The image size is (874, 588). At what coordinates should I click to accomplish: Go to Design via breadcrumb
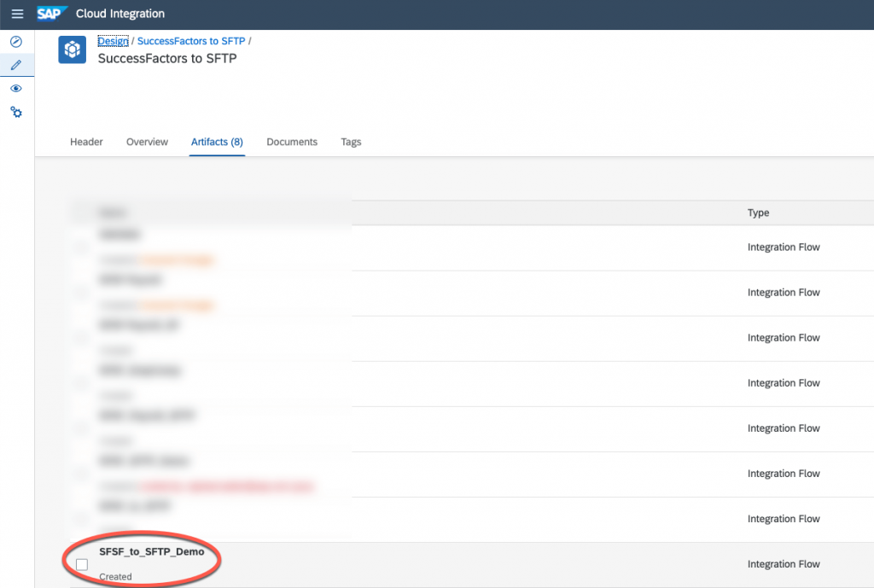click(114, 41)
